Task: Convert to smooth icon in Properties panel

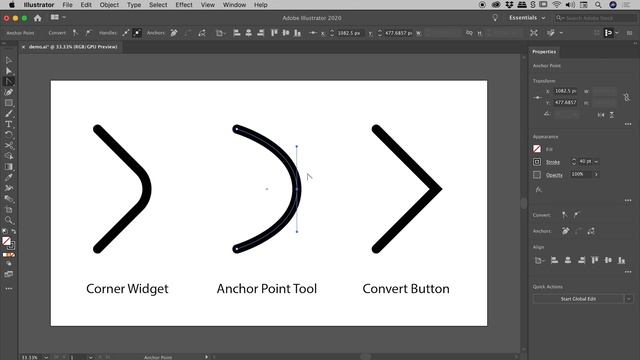Action: [x=577, y=215]
